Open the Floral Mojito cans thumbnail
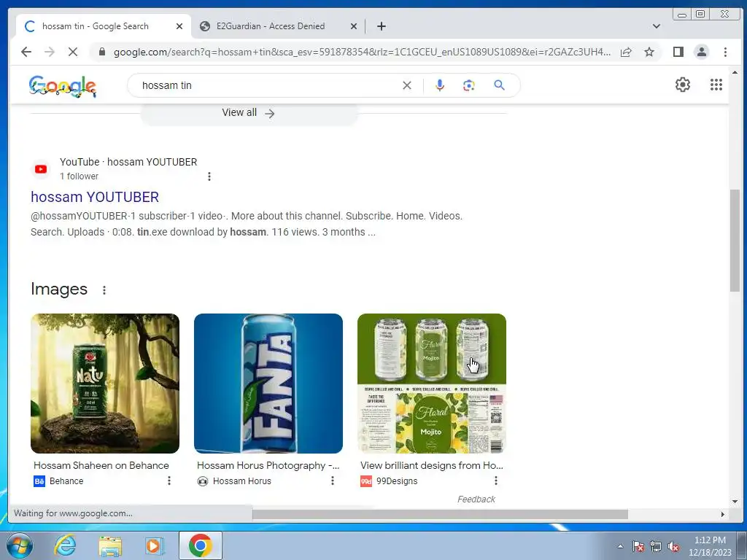 coord(432,384)
